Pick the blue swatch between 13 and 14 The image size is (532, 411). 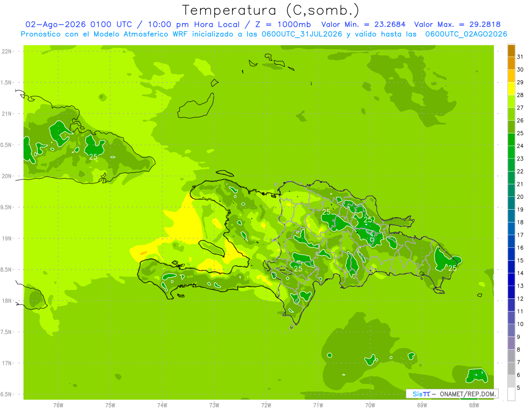pyautogui.click(x=511, y=280)
